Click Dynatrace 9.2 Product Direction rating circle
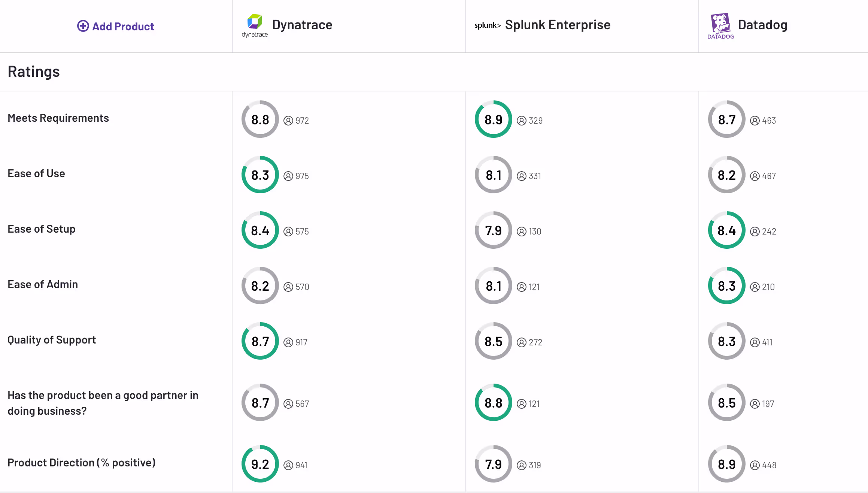The width and height of the screenshot is (868, 493). (x=260, y=464)
